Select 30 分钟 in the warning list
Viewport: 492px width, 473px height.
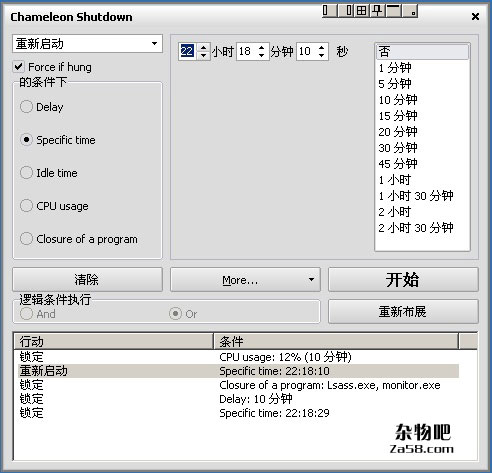397,148
